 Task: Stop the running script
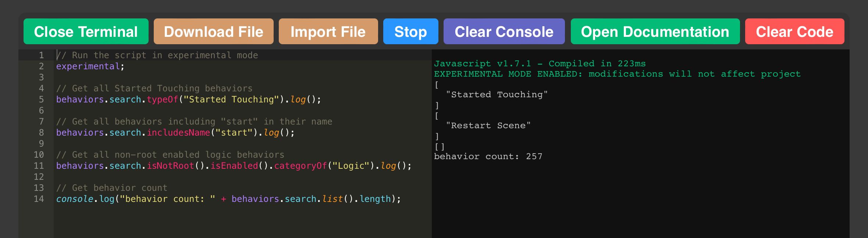[x=410, y=32]
